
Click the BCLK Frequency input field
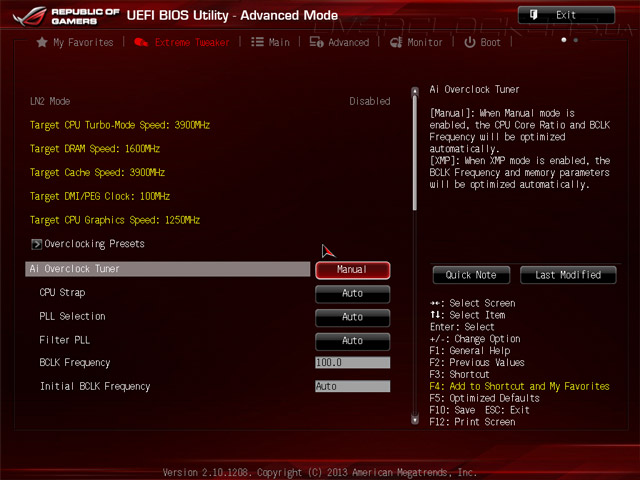pos(353,362)
